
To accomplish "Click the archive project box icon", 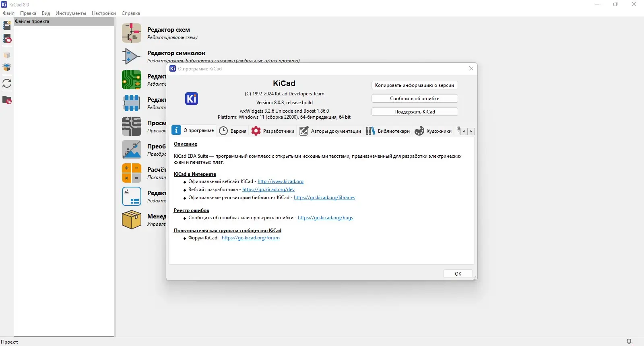I will (7, 55).
